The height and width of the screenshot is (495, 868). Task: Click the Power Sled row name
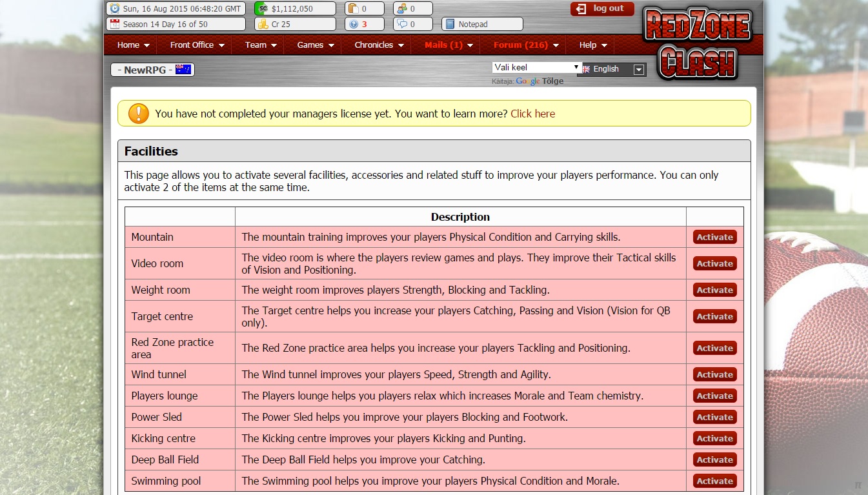click(x=157, y=417)
